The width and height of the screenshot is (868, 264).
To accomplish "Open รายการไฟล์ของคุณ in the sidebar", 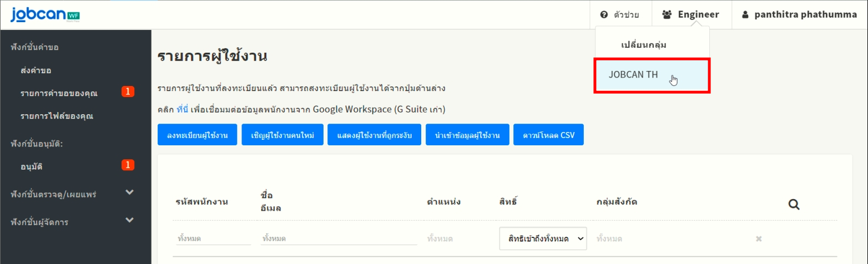I will (56, 116).
